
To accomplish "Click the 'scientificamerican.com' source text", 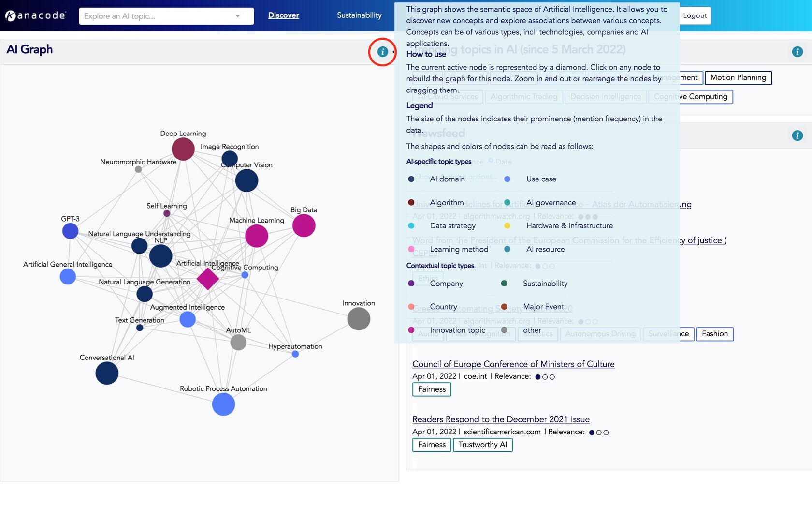I will [502, 432].
